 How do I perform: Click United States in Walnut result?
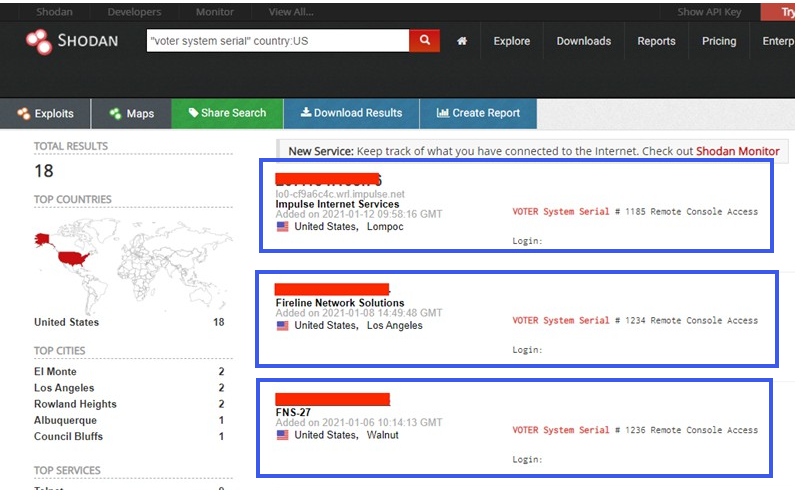pos(326,435)
